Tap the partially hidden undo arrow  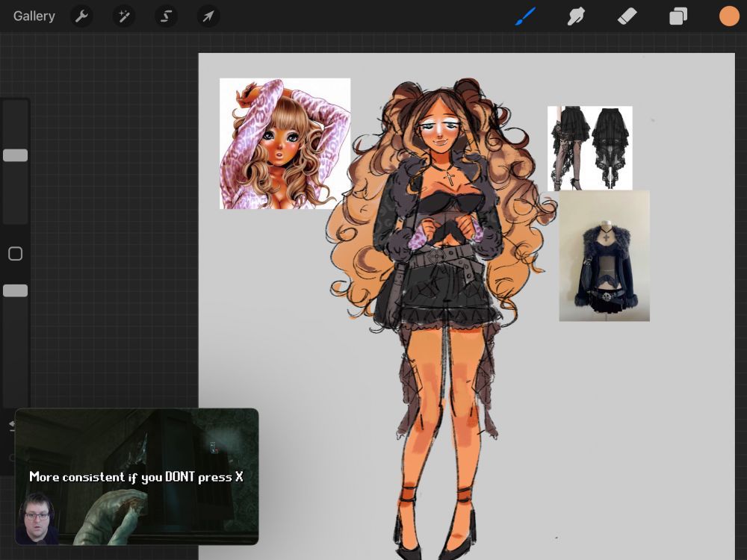[x=11, y=426]
